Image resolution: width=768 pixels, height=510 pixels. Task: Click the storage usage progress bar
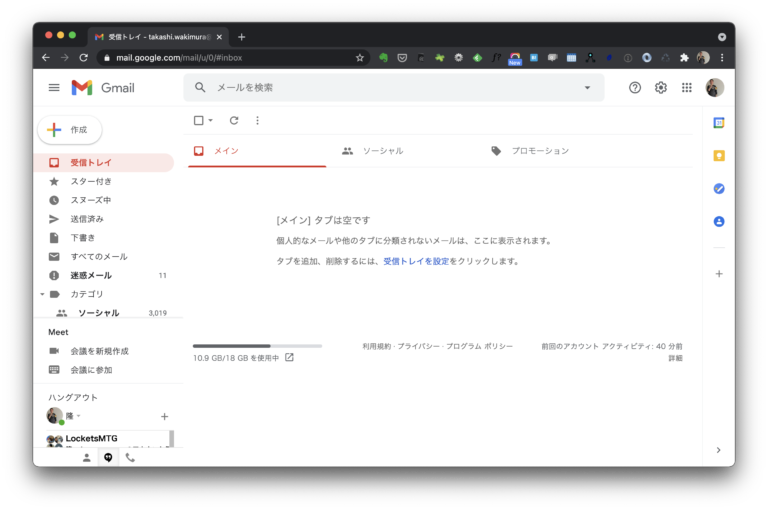point(257,346)
